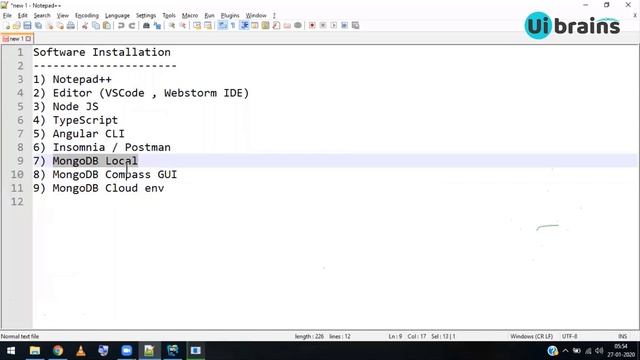Click the Zoom Out toolbar icon
Image resolution: width=640 pixels, height=360 pixels.
[x=182, y=25]
